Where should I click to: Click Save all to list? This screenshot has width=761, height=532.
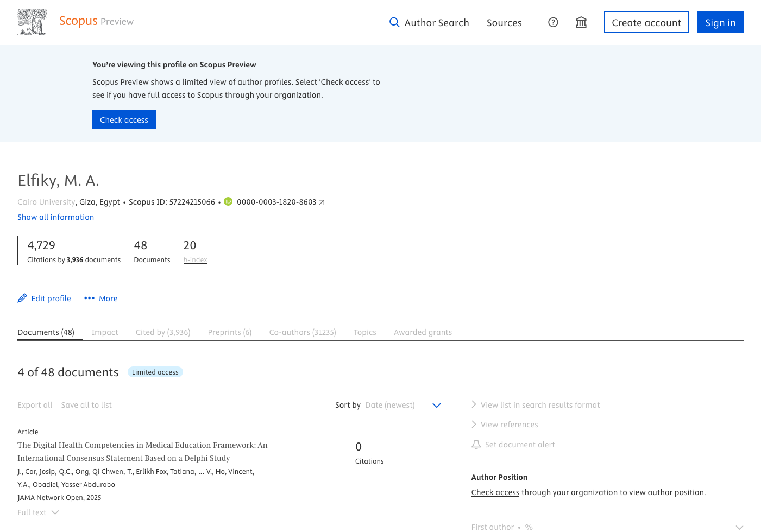86,405
